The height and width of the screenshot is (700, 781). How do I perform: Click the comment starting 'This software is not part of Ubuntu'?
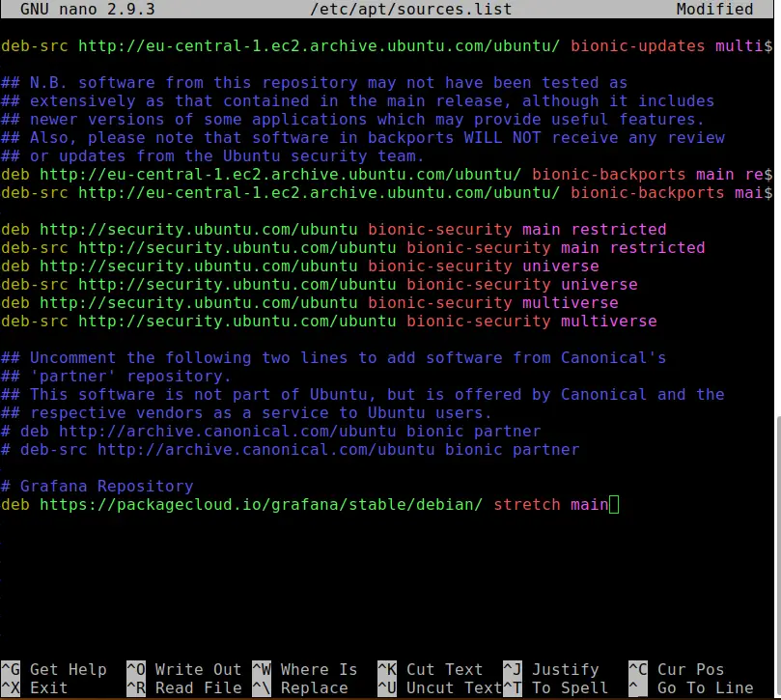[363, 394]
